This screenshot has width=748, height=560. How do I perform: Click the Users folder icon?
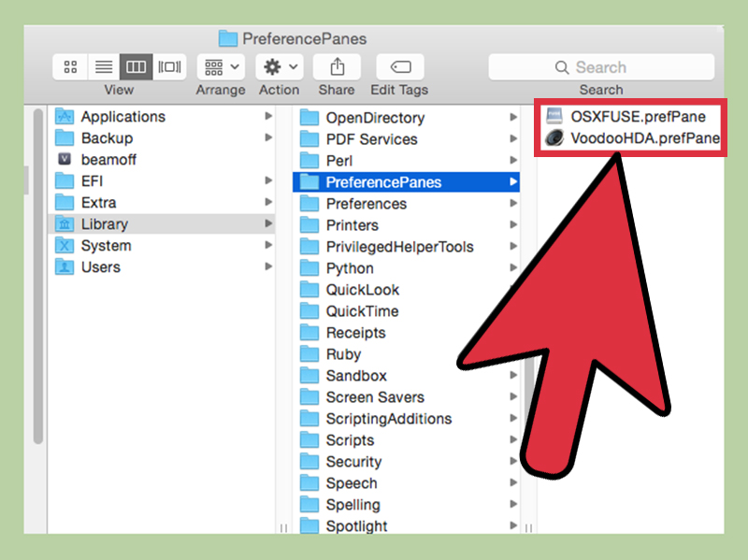coord(65,266)
